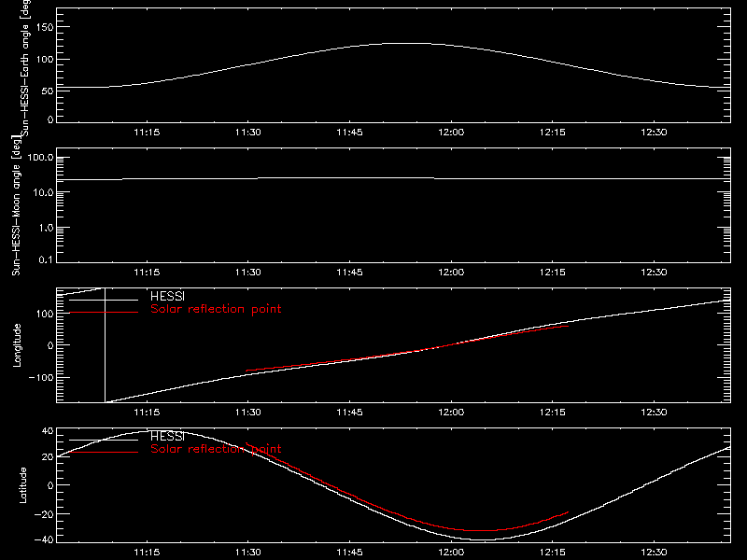Screen dimensions: 747x560
Task: Click the 10.0 tick label on Moon angle plot
Action: click(43, 193)
